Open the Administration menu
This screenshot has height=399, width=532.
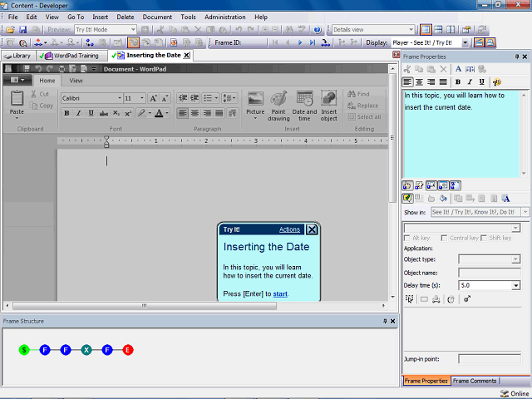click(x=224, y=17)
